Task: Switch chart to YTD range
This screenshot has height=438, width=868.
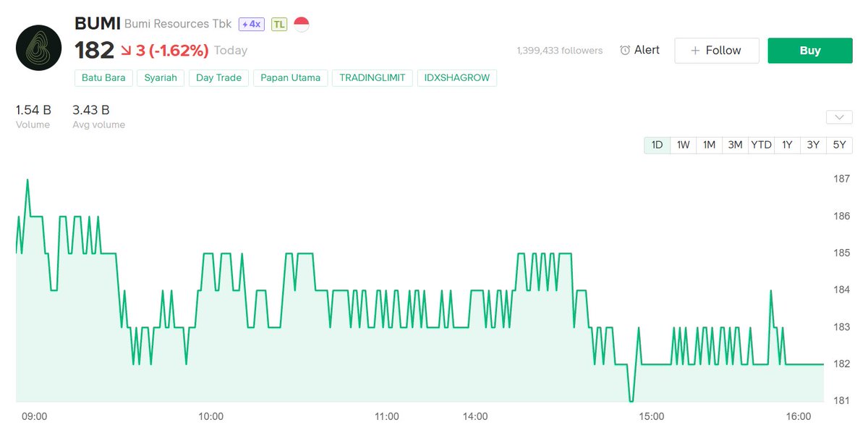Action: click(x=761, y=145)
